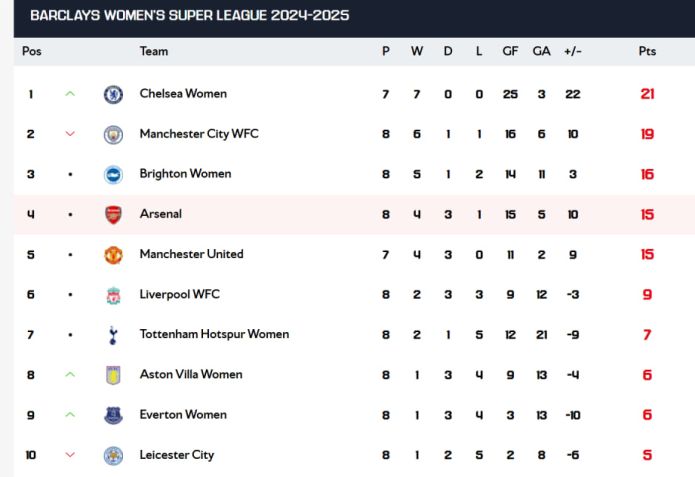This screenshot has height=477, width=695.
Task: Click the Everton Women club badge
Action: [x=113, y=415]
